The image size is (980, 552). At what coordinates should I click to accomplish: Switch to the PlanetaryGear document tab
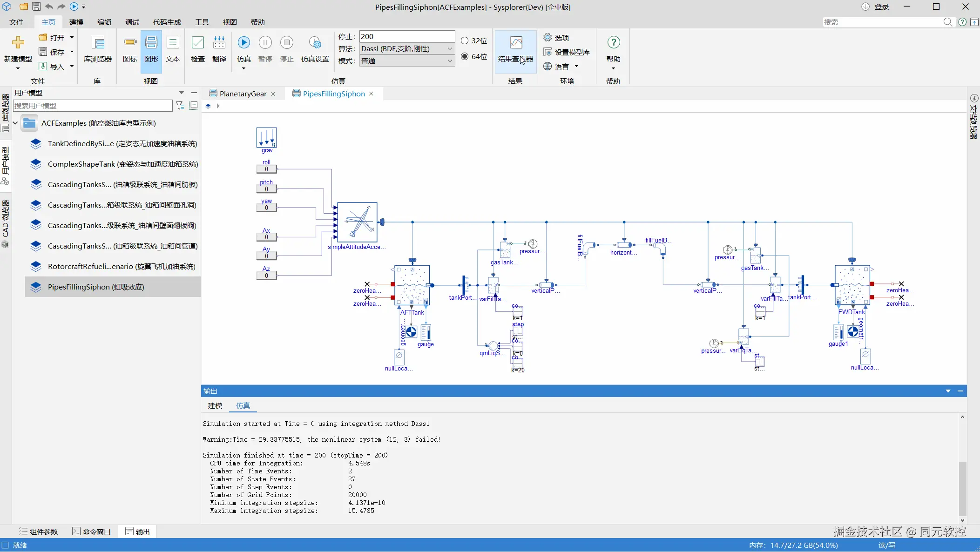[243, 94]
